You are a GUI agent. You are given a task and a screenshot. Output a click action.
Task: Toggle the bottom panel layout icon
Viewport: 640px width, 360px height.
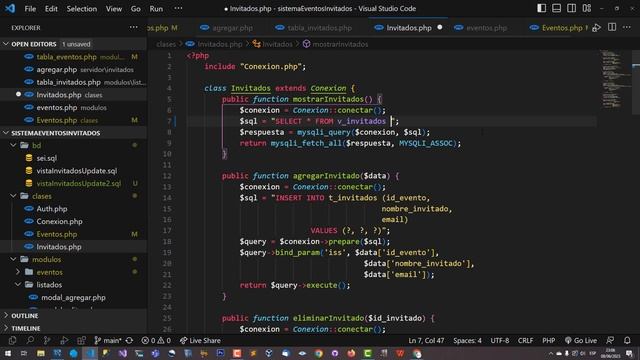coord(556,8)
